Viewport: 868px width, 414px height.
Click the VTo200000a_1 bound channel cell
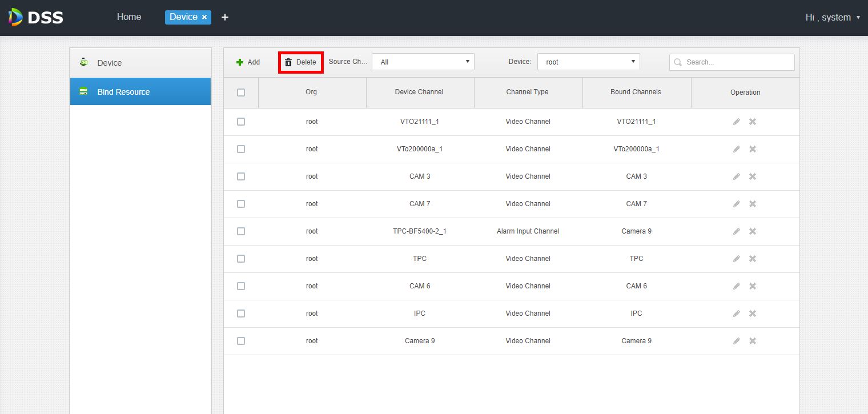(637, 149)
